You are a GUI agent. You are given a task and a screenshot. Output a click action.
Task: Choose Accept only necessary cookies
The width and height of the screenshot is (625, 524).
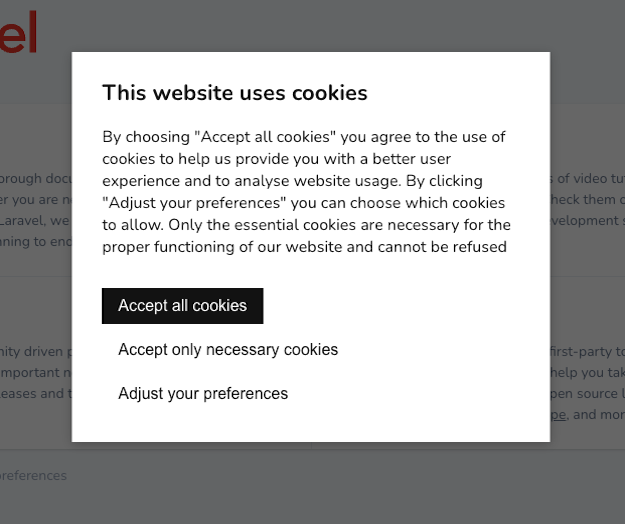228,350
